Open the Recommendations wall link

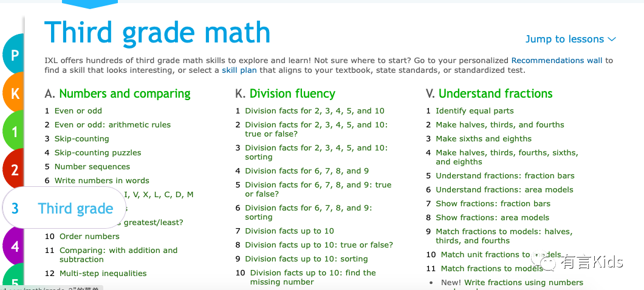[557, 61]
